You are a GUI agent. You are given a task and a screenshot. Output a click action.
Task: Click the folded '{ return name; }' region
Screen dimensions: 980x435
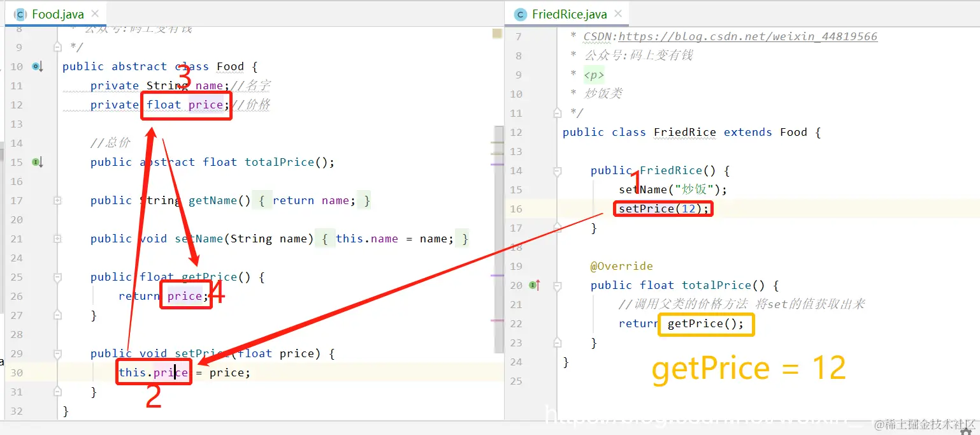312,200
